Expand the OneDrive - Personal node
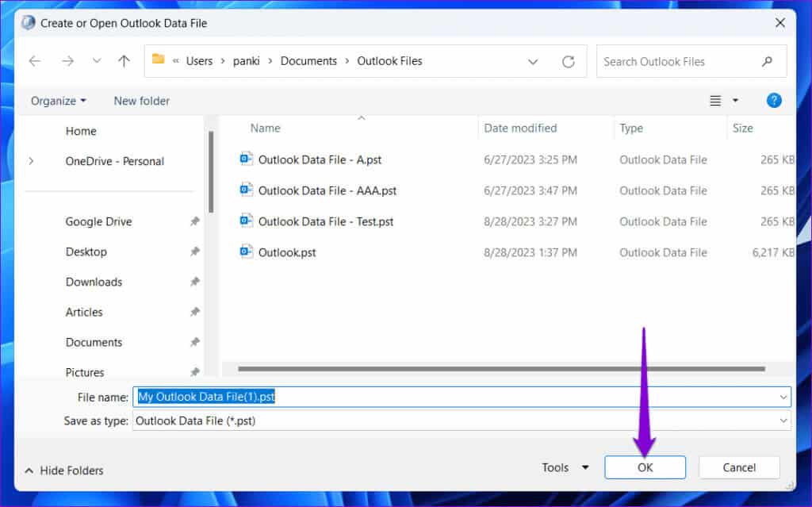 [x=32, y=161]
